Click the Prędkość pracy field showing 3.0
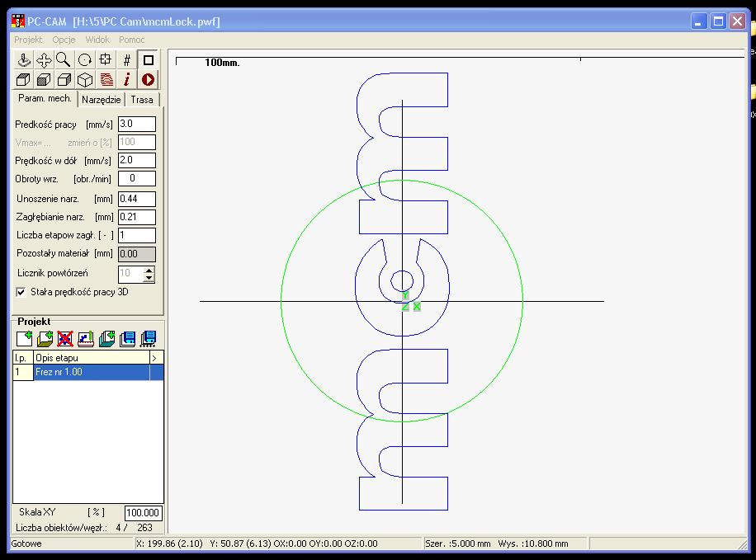 (137, 124)
